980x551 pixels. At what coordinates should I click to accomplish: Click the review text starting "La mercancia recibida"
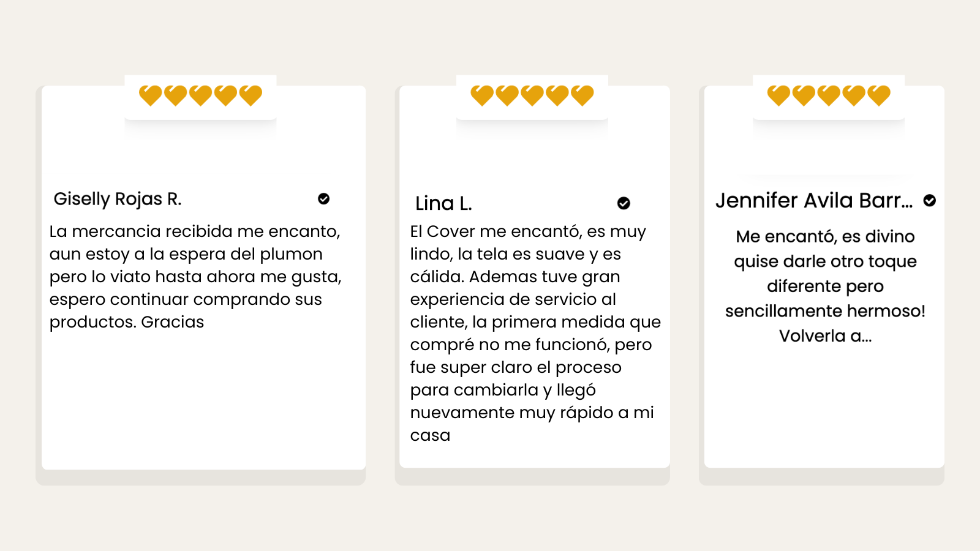195,277
